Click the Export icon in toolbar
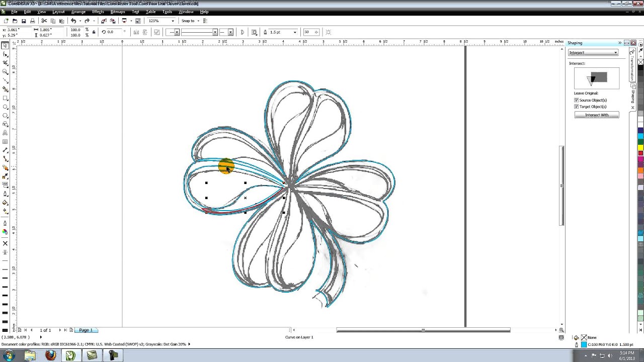The image size is (644, 362). 112,21
